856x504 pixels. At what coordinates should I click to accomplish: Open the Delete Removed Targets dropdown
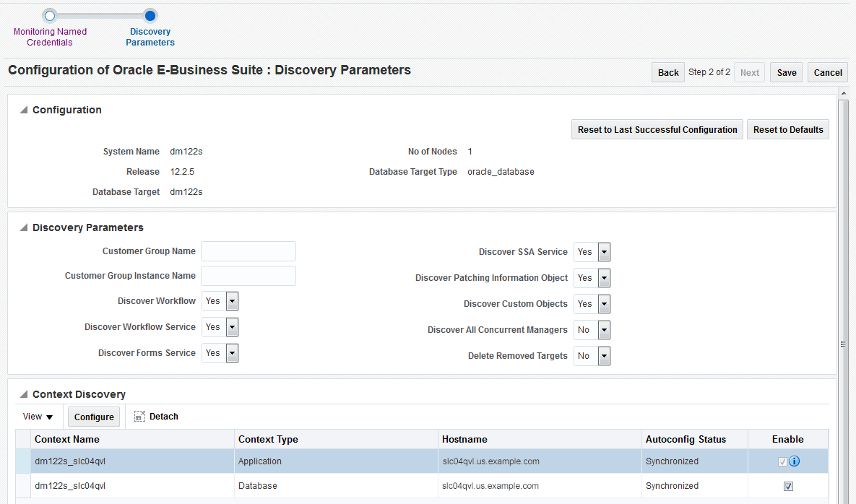(x=604, y=356)
